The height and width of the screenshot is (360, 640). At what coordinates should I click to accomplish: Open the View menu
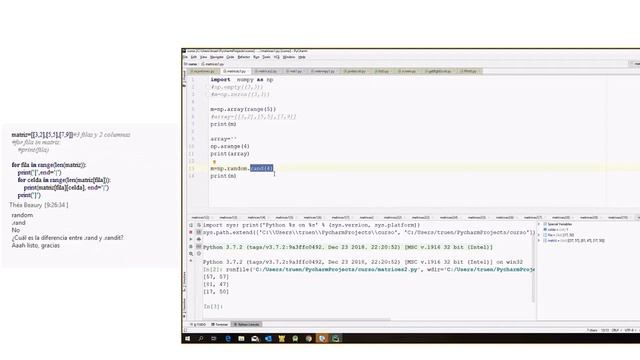(x=203, y=57)
